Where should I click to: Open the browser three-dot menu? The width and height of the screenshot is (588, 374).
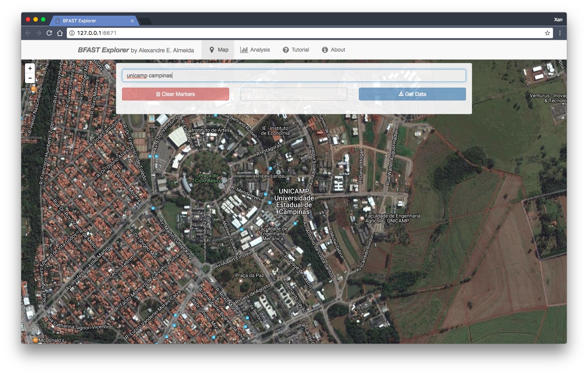click(560, 33)
